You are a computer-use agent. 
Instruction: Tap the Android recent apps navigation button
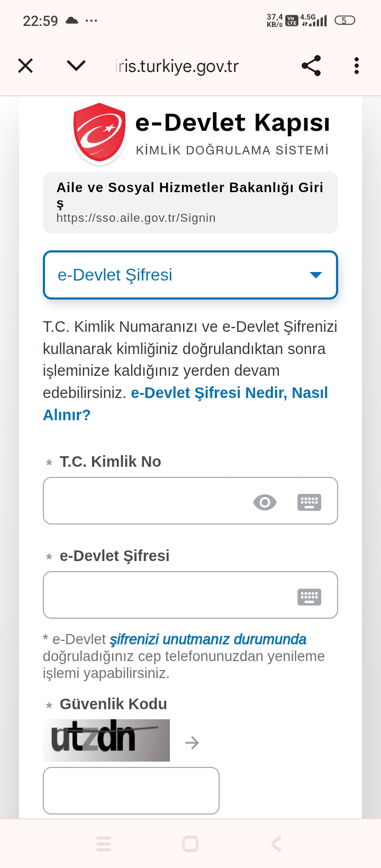(104, 844)
